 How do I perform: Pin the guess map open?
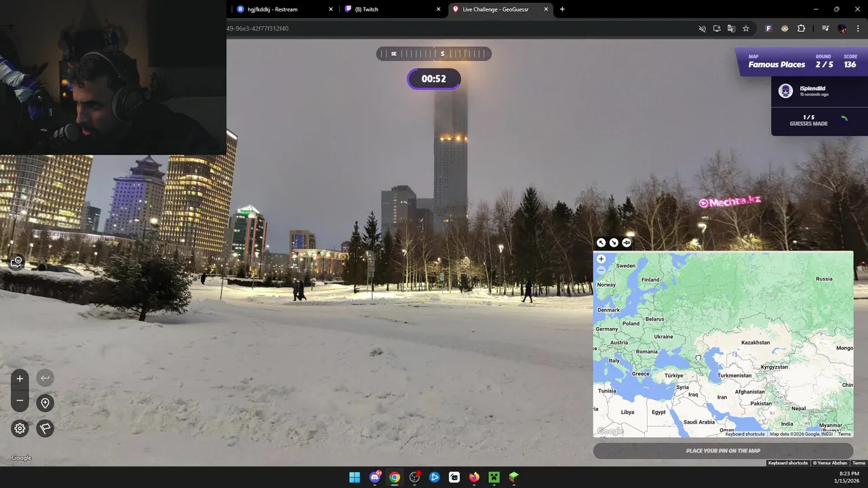[x=627, y=243]
